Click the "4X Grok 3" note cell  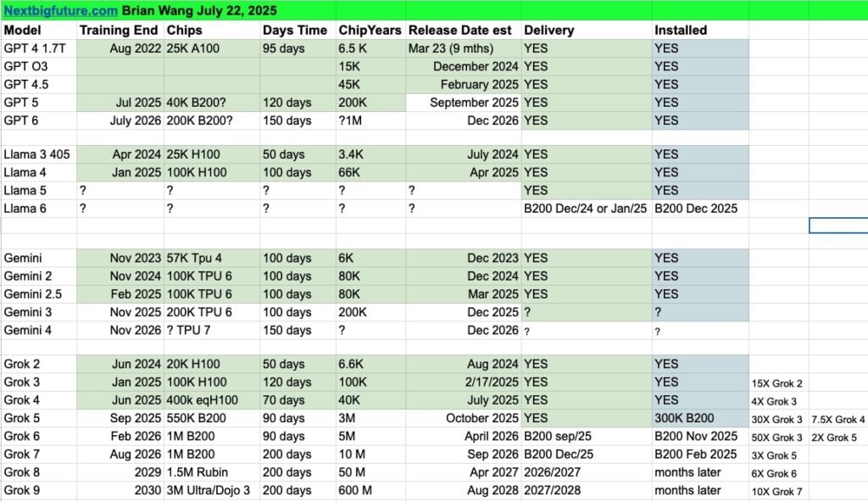coord(779,401)
